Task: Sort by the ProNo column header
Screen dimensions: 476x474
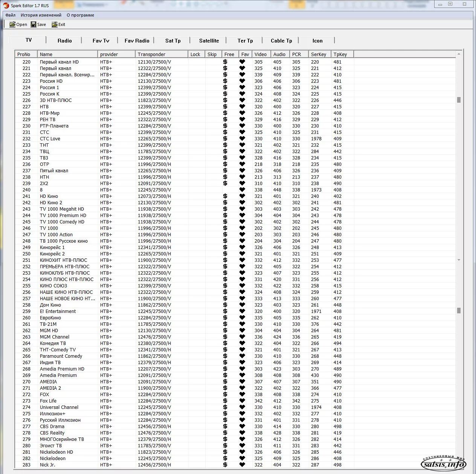Action: click(26, 54)
